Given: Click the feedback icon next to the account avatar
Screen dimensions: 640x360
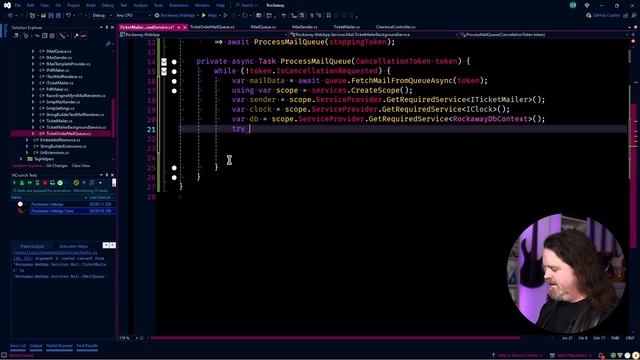Looking at the screenshot, I should [x=587, y=5].
